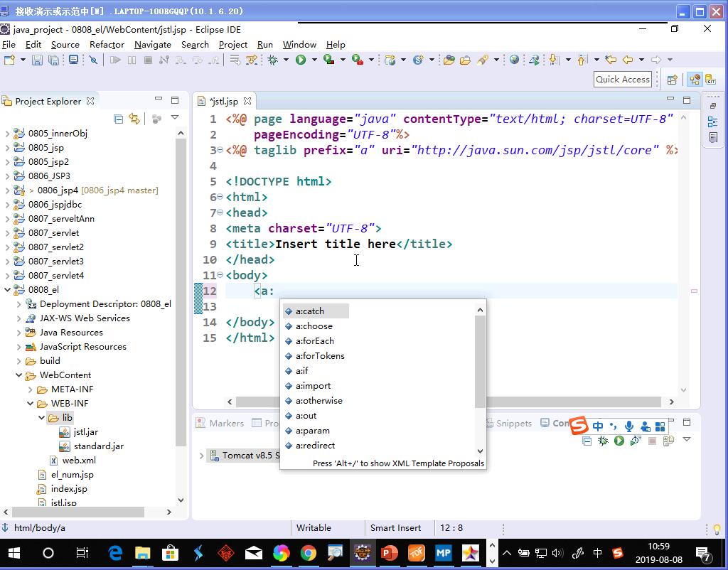Open the Sogou IME toolbox grid icon

660,426
